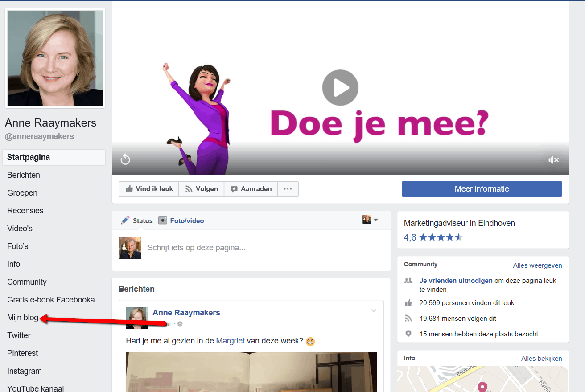The height and width of the screenshot is (392, 585).
Task: Open Berichten in the sidebar
Action: click(x=24, y=175)
